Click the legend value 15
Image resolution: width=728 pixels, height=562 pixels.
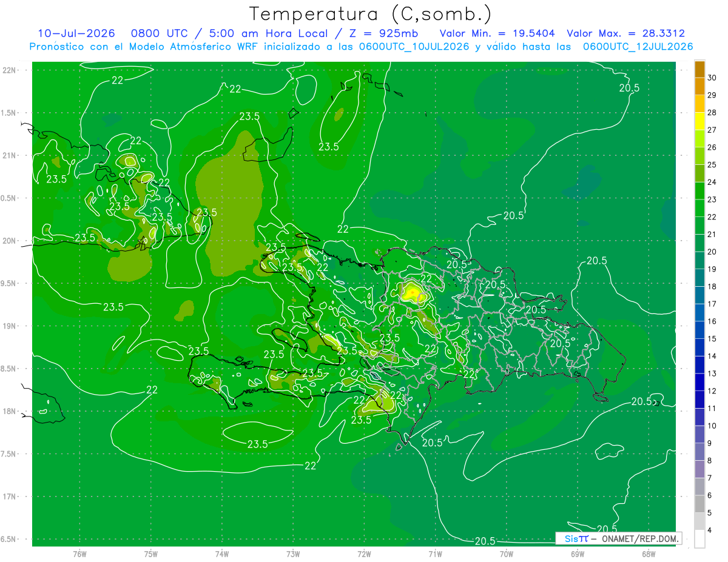[712, 339]
